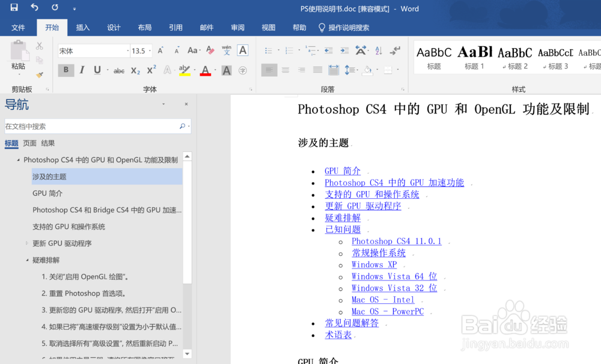Switch to the 布局 ribbon tab
This screenshot has width=601, height=364.
[x=144, y=28]
